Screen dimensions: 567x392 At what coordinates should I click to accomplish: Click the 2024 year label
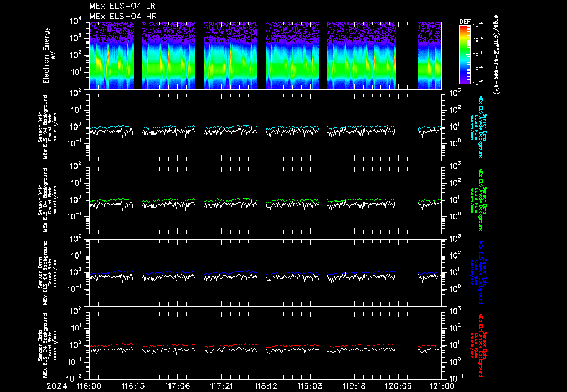(58, 385)
